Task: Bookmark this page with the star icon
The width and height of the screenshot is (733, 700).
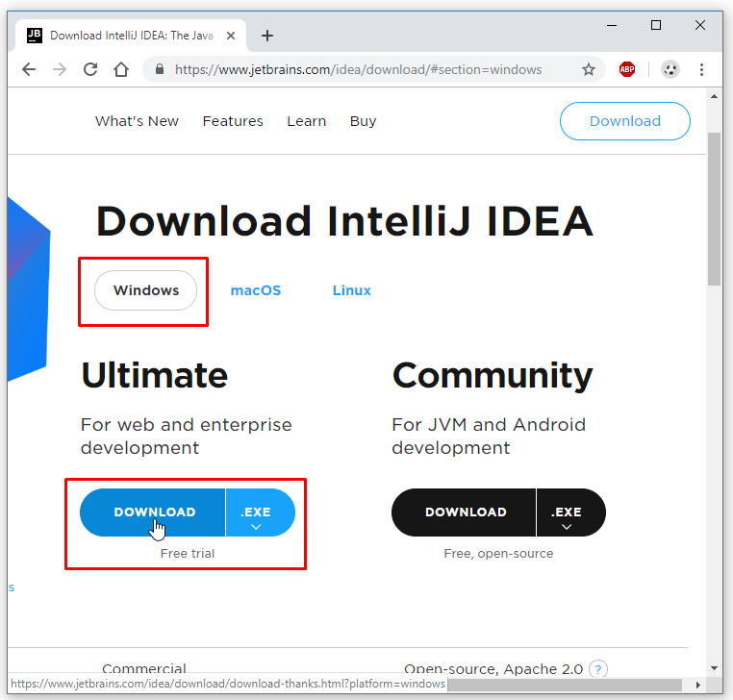Action: (589, 69)
